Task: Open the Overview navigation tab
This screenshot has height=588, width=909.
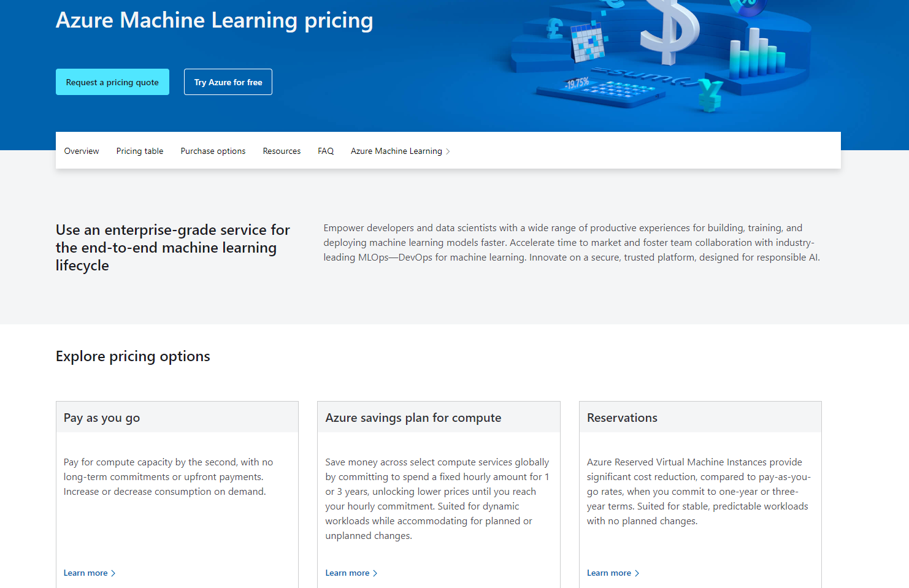Action: [81, 150]
